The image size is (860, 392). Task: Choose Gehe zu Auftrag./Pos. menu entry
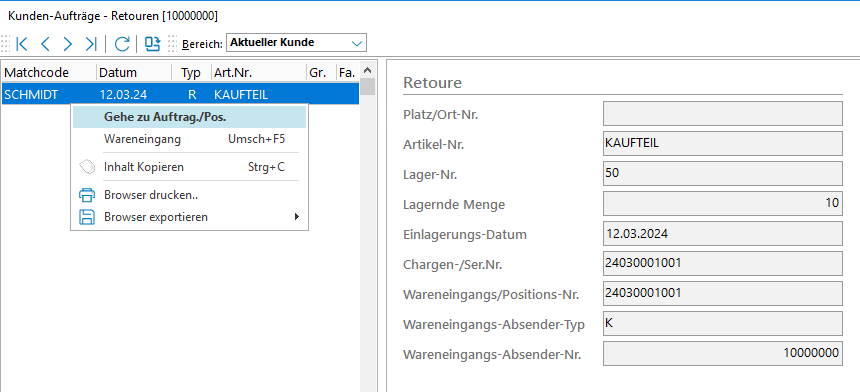pos(189,117)
